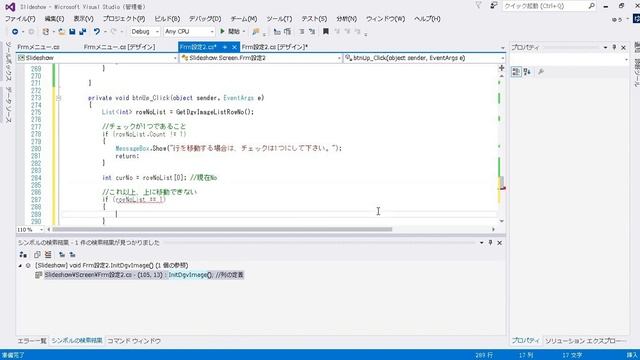Open the デバッグ(D) menu

[205, 19]
